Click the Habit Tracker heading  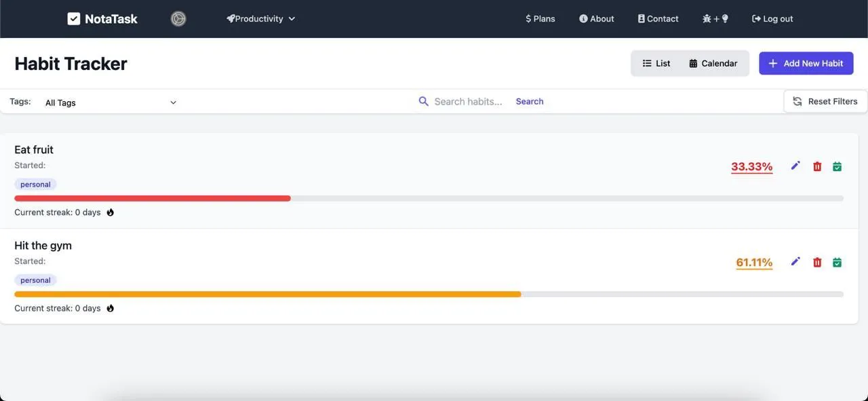(x=71, y=64)
